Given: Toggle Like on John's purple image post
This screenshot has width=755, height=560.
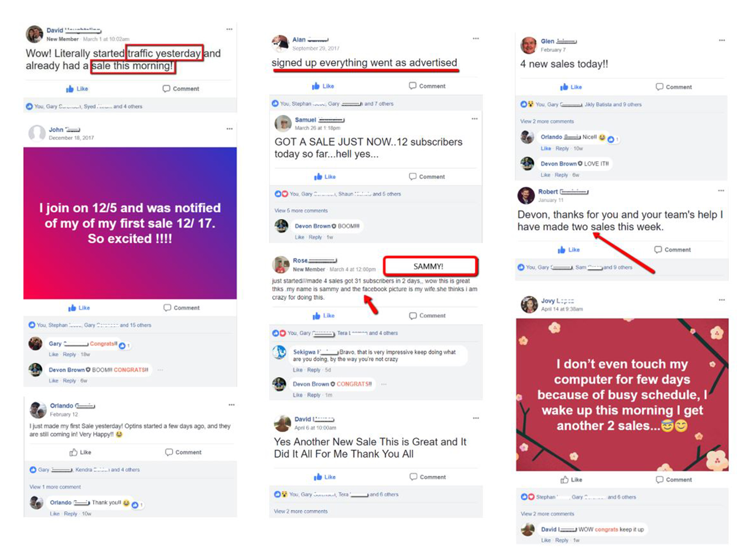Looking at the screenshot, I should (79, 308).
